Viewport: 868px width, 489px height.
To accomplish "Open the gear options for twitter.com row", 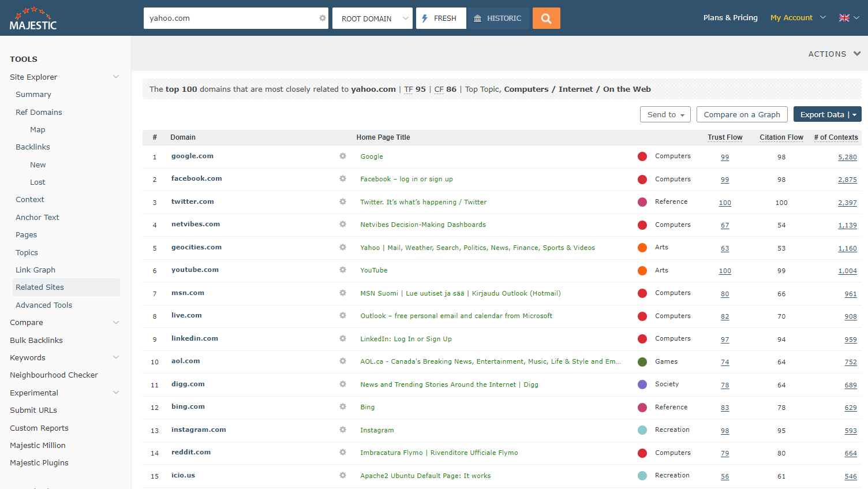I will point(343,202).
